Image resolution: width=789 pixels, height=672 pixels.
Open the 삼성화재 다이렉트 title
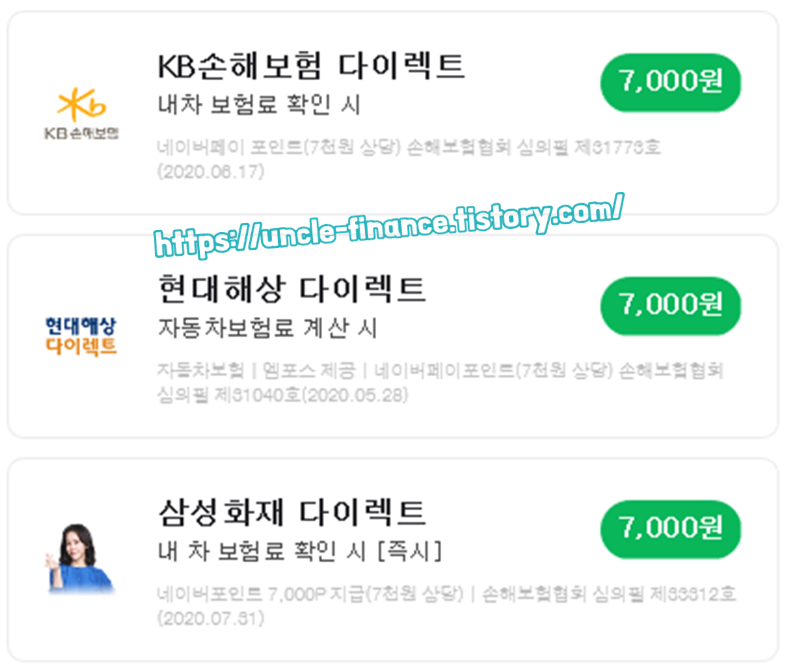pyautogui.click(x=292, y=513)
